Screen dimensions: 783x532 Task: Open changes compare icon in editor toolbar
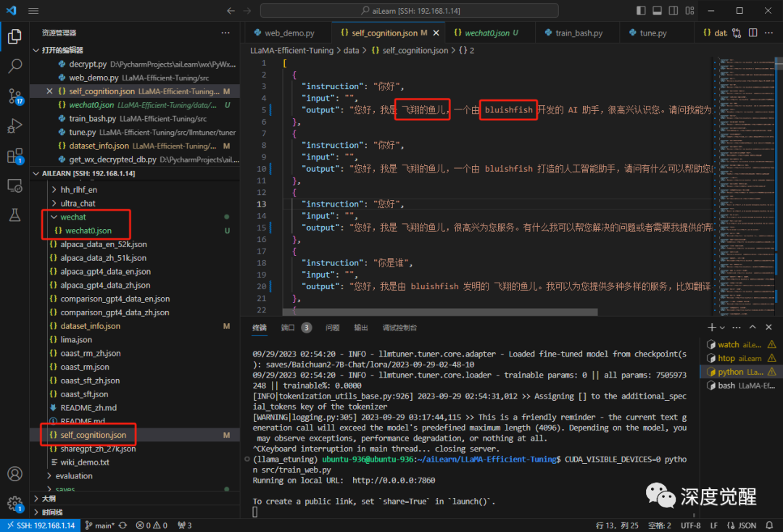737,33
